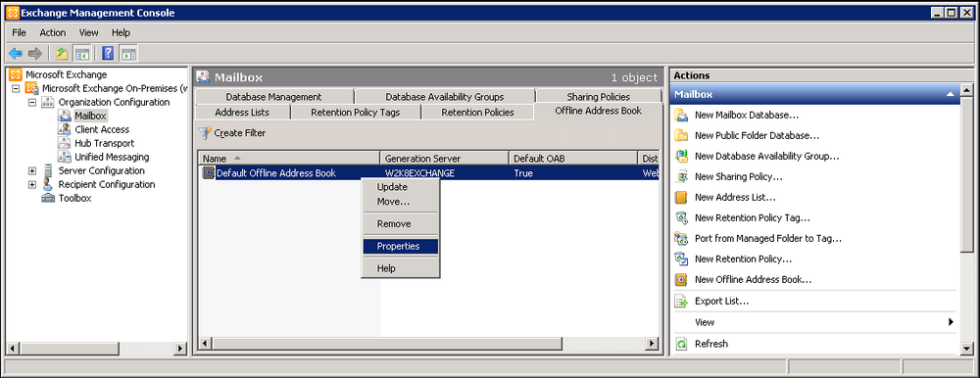Click the Forward arrow toolbar icon

tap(35, 54)
